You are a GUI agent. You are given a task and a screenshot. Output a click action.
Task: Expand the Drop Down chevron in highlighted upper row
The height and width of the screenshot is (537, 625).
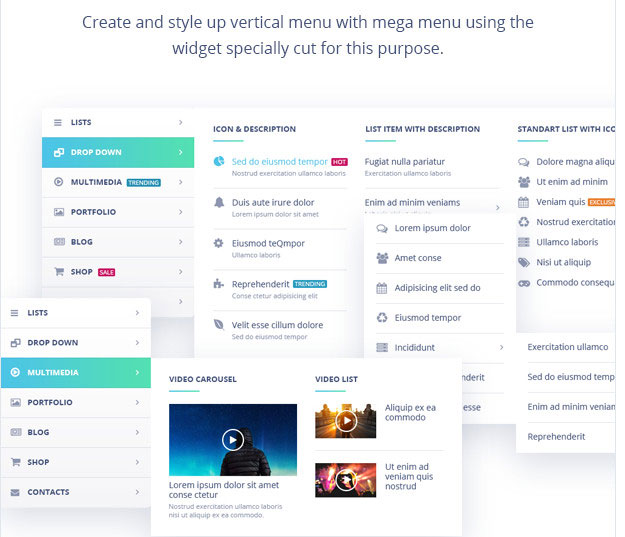(181, 152)
